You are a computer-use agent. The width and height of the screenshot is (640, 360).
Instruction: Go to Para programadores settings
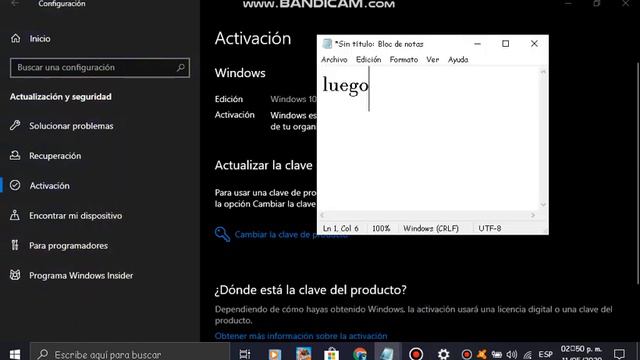point(68,246)
